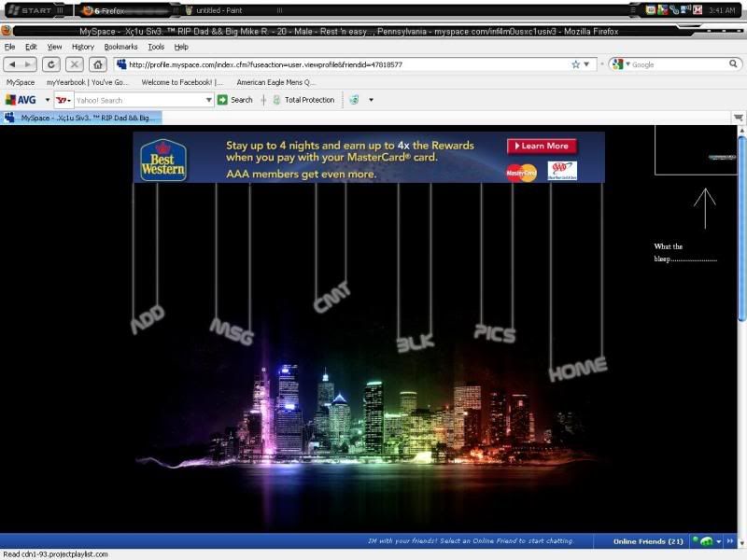Go forward with the forward arrow
This screenshot has height=560, width=747.
(x=28, y=64)
